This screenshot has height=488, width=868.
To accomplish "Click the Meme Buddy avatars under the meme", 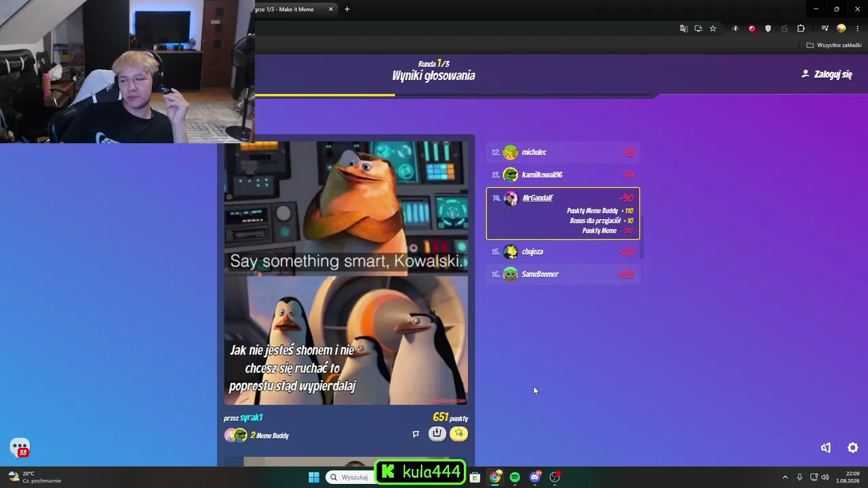I will coord(236,435).
